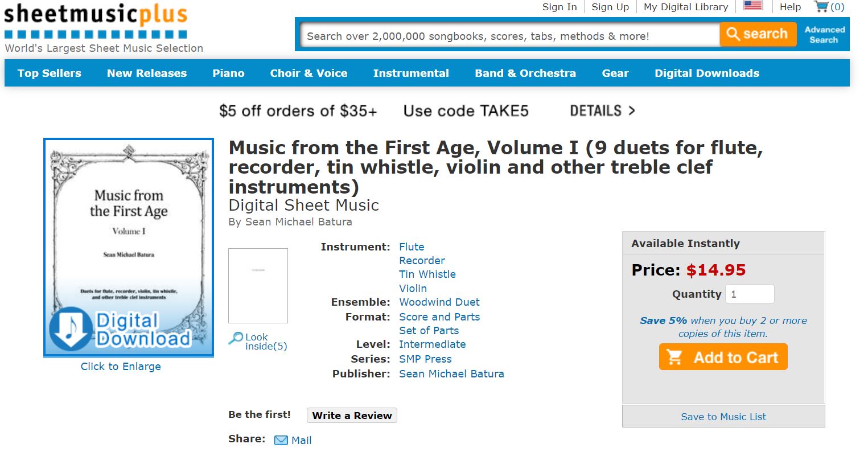Open the Advanced Search link
This screenshot has height=452, width=868.
click(824, 35)
